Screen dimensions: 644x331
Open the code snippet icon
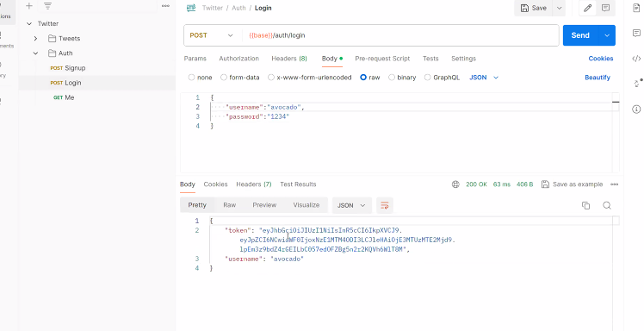pos(636,59)
